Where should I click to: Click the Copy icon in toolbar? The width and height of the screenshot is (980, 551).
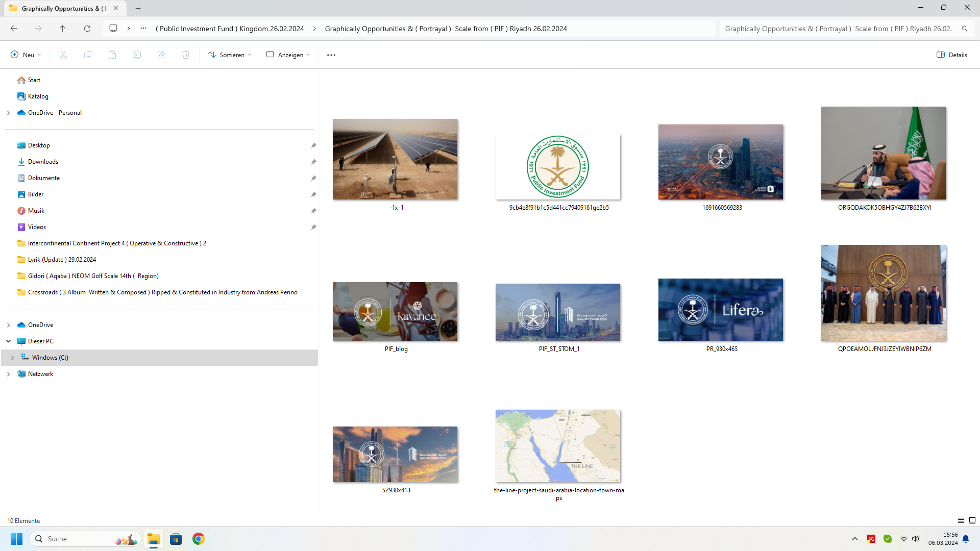(88, 55)
